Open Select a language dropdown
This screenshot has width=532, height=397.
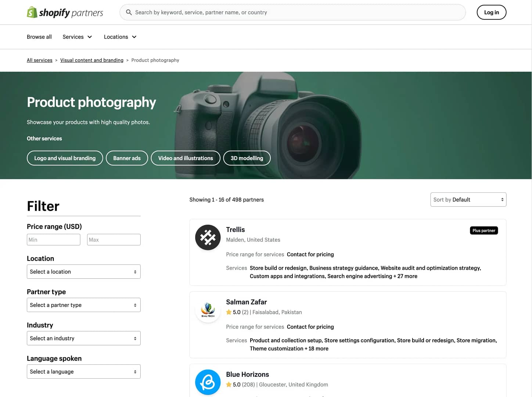point(84,372)
